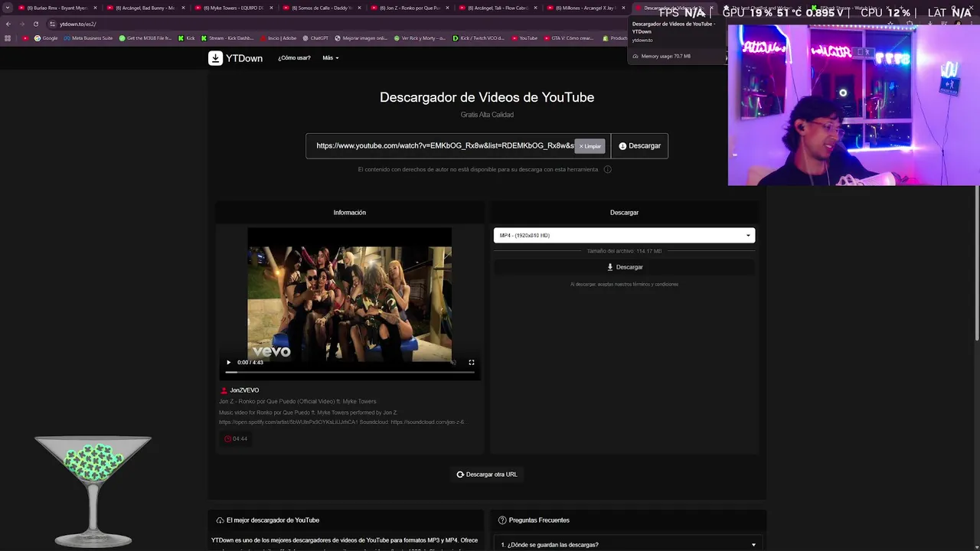Open the Stream - Kick Dashboard bookmark
980x551 pixels.
coord(227,38)
